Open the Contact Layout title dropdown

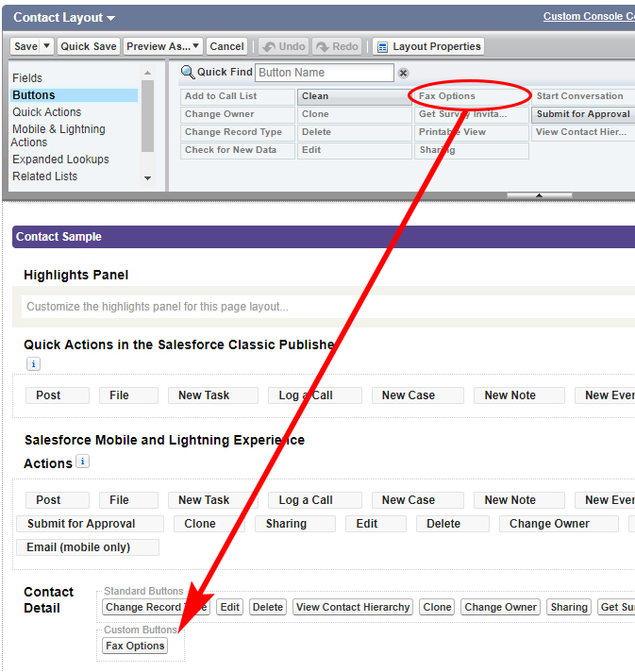(111, 18)
